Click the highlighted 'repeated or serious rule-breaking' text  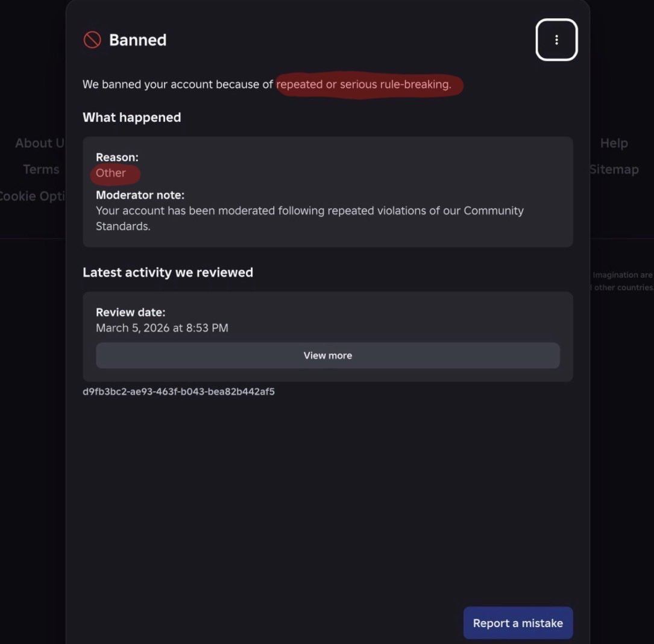(x=363, y=84)
